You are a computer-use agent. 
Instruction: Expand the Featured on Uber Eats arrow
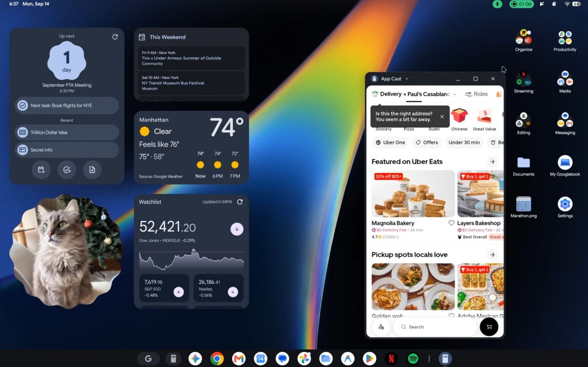(492, 162)
